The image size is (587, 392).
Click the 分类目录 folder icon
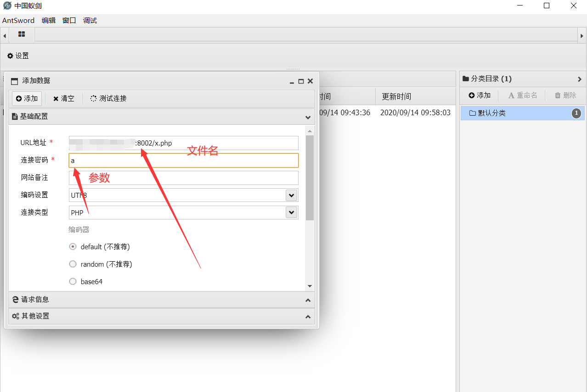[466, 79]
